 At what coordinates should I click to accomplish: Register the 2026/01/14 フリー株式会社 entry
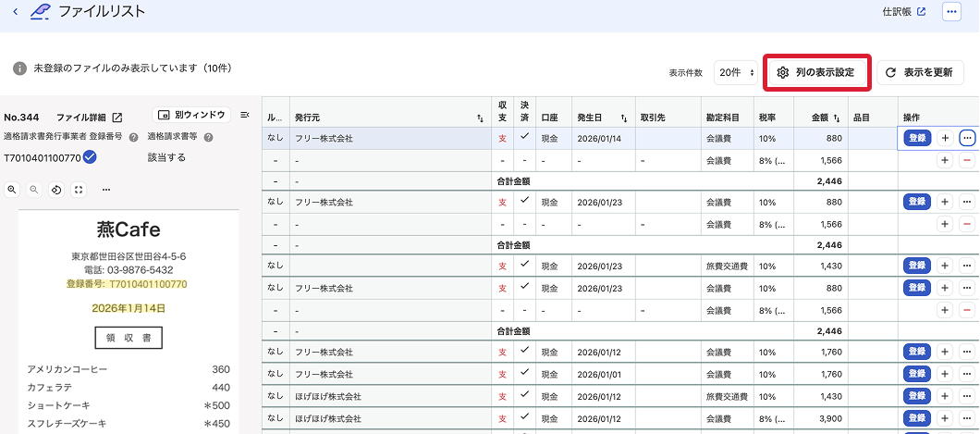point(917,138)
